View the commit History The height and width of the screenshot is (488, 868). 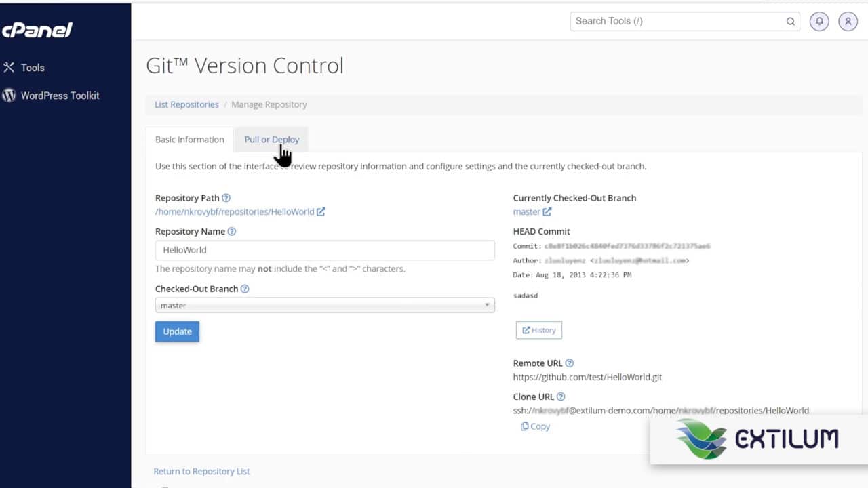pos(538,330)
